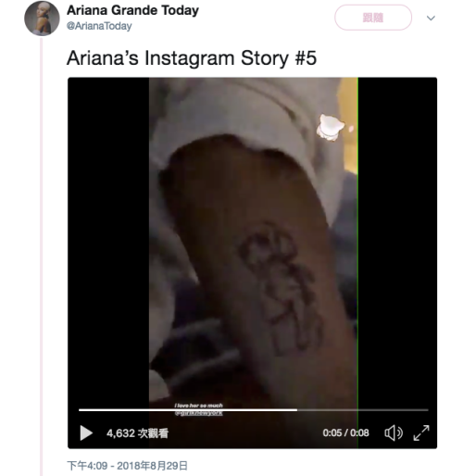The width and height of the screenshot is (463, 476).
Task: Visit the @ArianaToday handle link
Action: pyautogui.click(x=99, y=26)
